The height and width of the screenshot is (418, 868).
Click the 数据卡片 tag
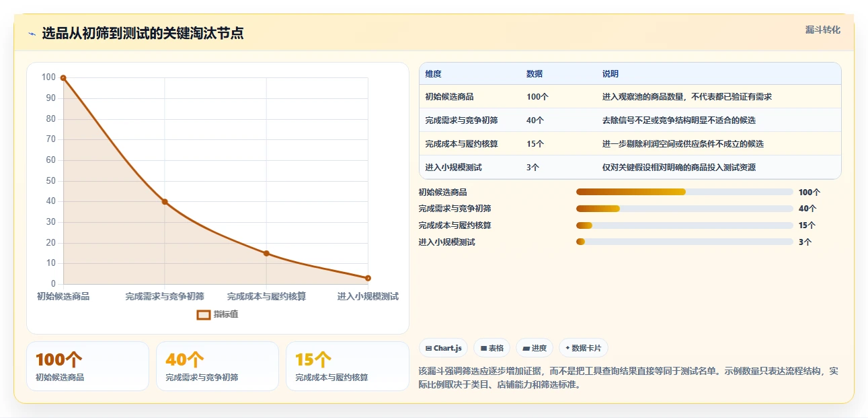tap(584, 348)
